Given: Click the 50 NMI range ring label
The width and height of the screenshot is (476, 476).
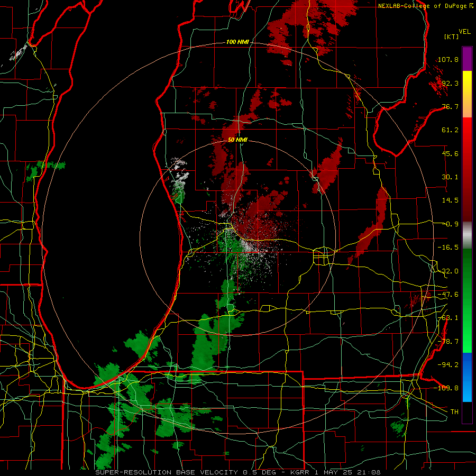Looking at the screenshot, I should (237, 140).
